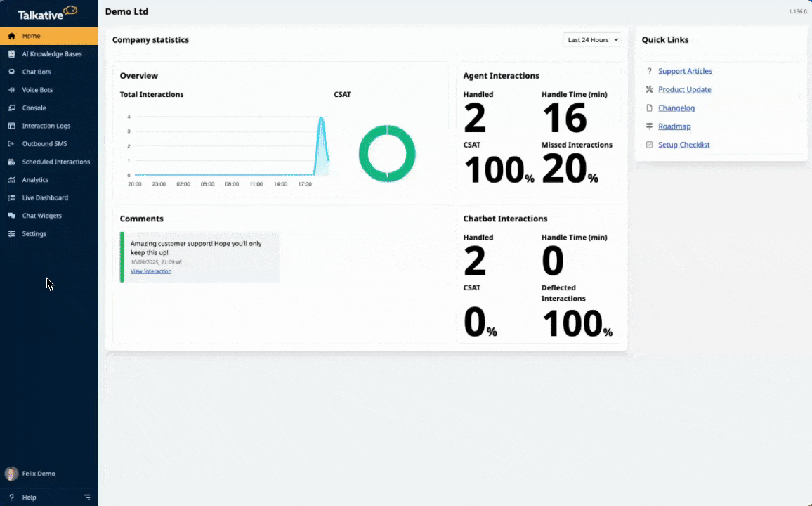Screen dimensions: 812x506
Task: Click the Home icon in the sidebar
Action: [x=11, y=36]
